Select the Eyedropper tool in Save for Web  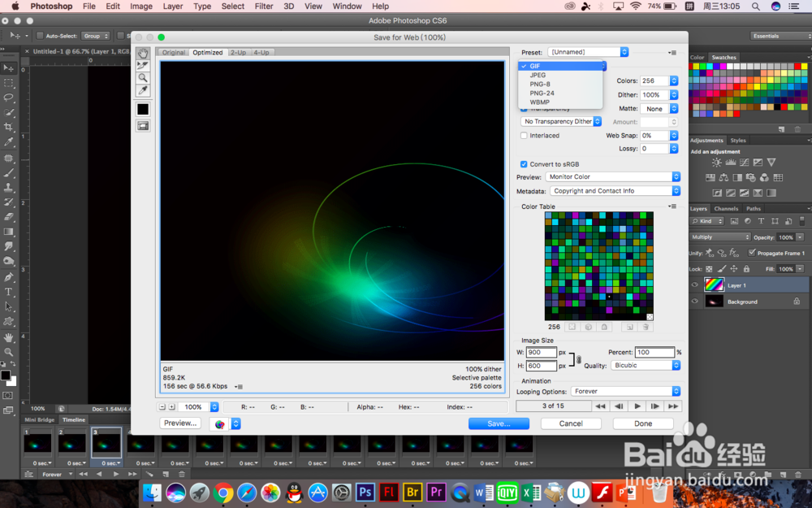point(143,90)
